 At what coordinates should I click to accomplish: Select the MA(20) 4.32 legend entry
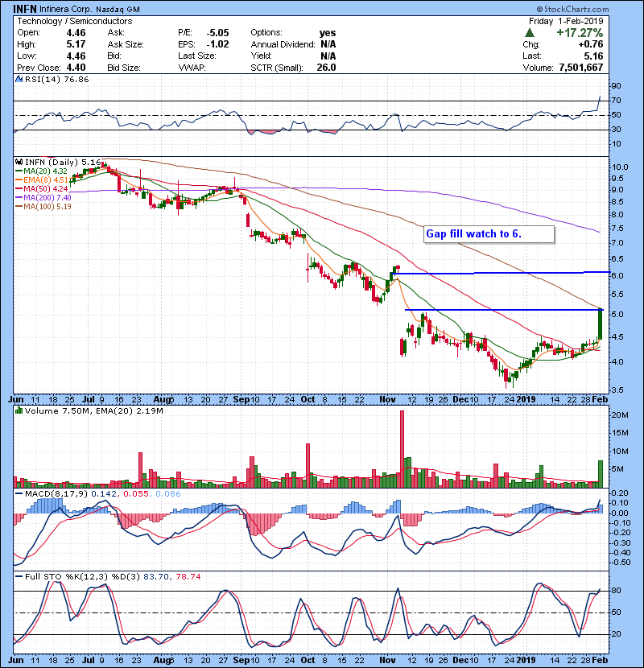[41, 171]
